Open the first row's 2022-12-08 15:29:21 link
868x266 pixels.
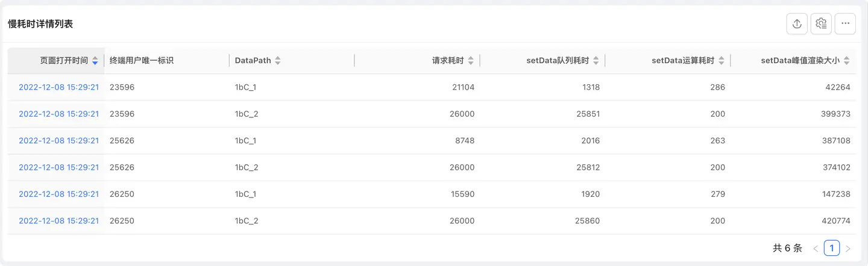coord(58,87)
